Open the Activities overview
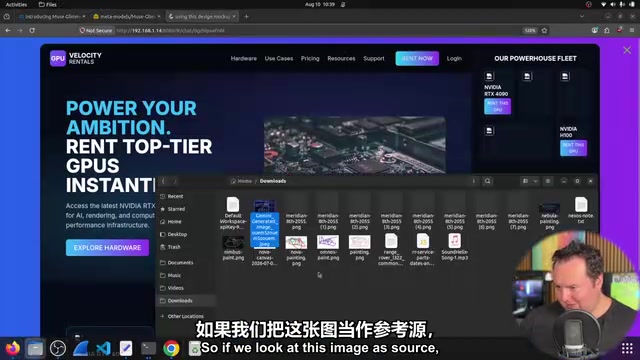This screenshot has height=360, width=640. 16,4
